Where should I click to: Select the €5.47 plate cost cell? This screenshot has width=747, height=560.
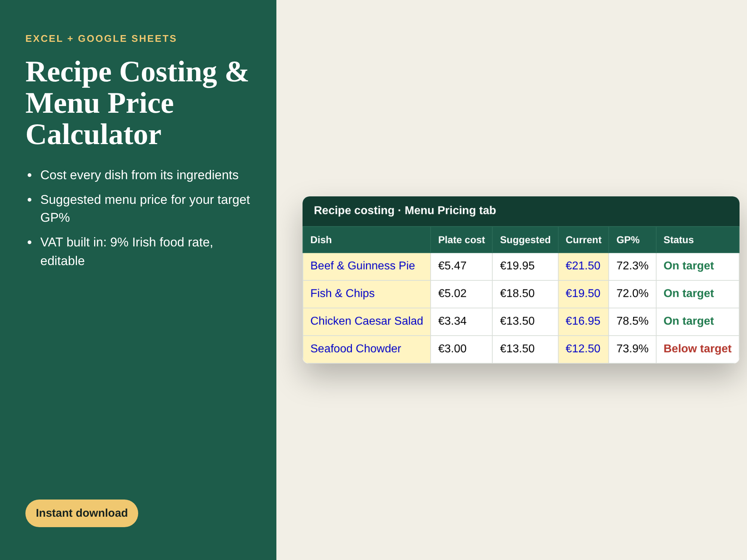pyautogui.click(x=461, y=267)
